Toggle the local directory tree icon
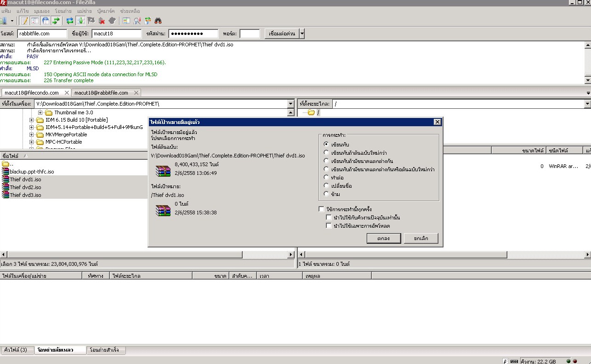The image size is (591, 364). point(35,21)
